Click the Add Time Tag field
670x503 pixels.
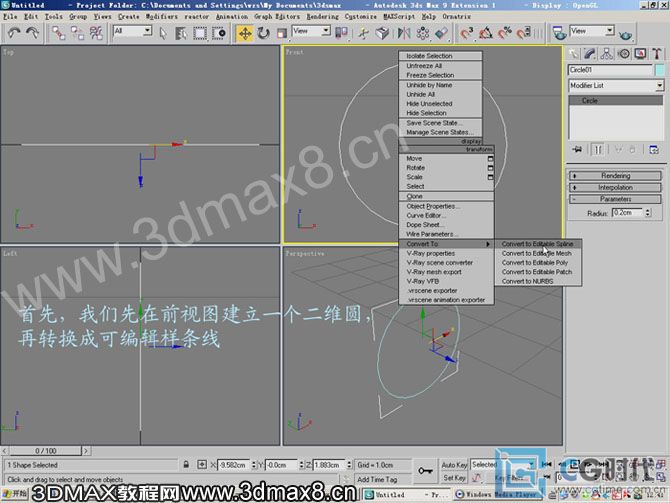coord(377,479)
